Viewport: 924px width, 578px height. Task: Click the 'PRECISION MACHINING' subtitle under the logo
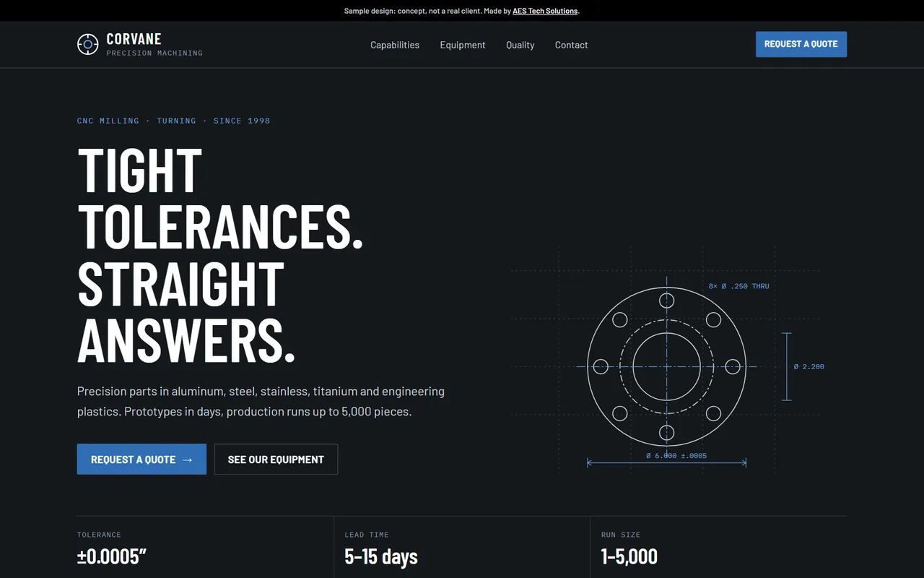click(154, 53)
